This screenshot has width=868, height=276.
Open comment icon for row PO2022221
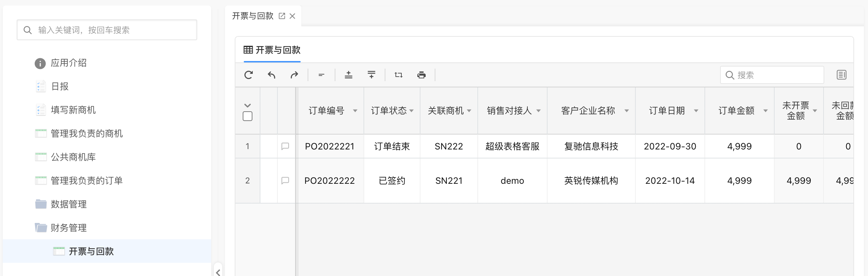coord(285,146)
